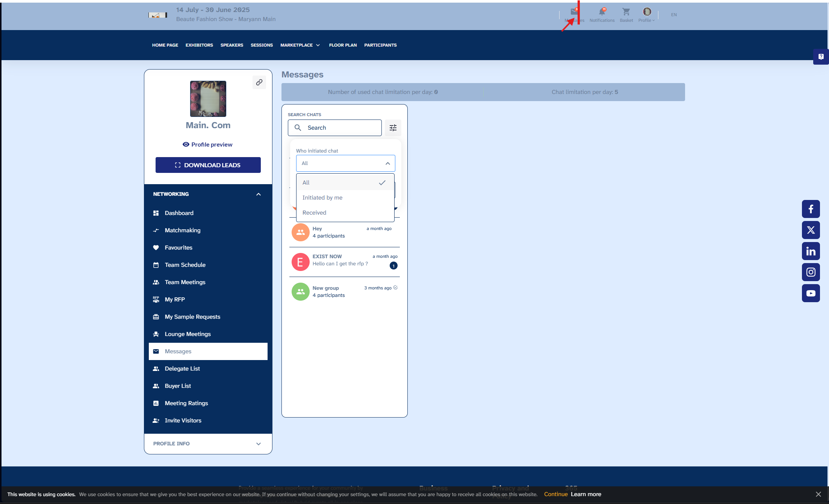Open the chat filter settings icon

(x=393, y=128)
